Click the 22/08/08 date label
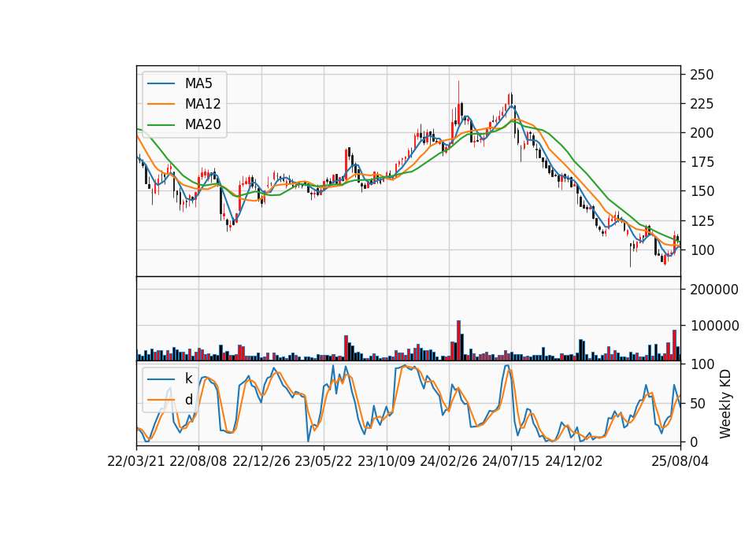The image size is (756, 543). (198, 461)
